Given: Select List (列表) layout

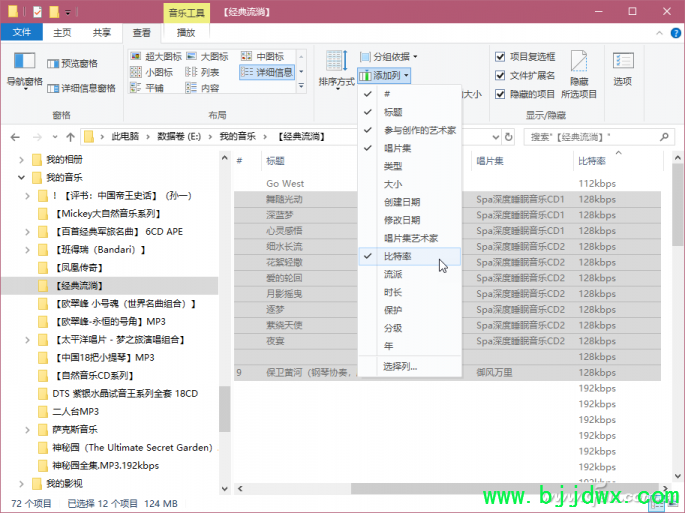Looking at the screenshot, I should point(202,72).
